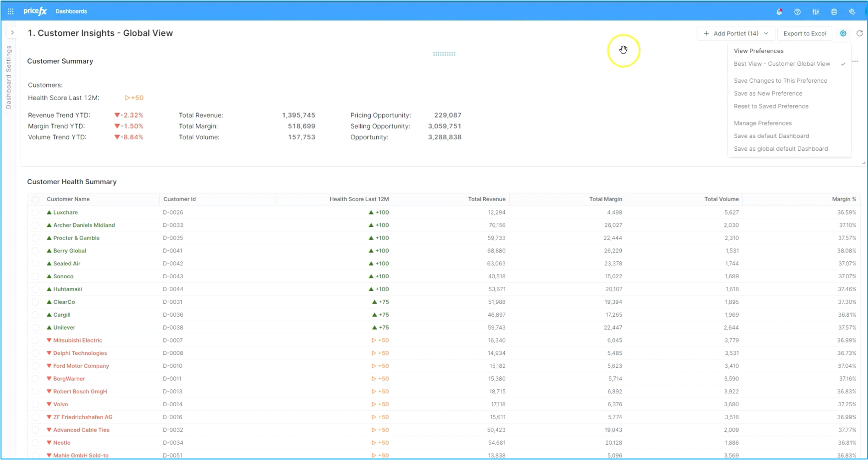The image size is (868, 460).
Task: Open the Dashboards navigation item
Action: (x=71, y=11)
